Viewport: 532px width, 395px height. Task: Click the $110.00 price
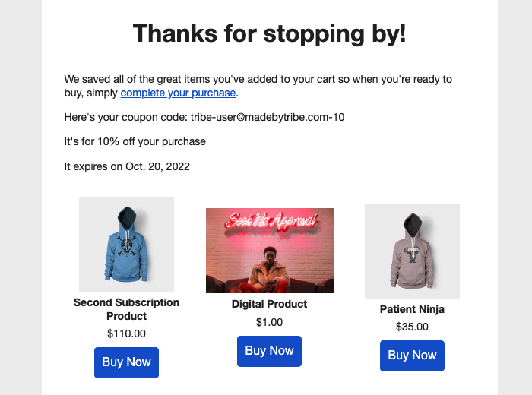[127, 333]
